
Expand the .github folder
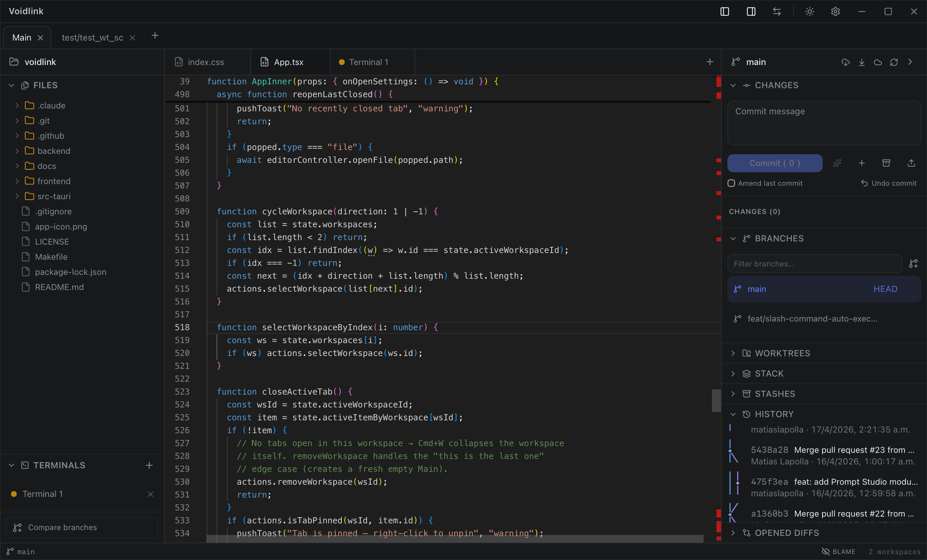(x=17, y=136)
